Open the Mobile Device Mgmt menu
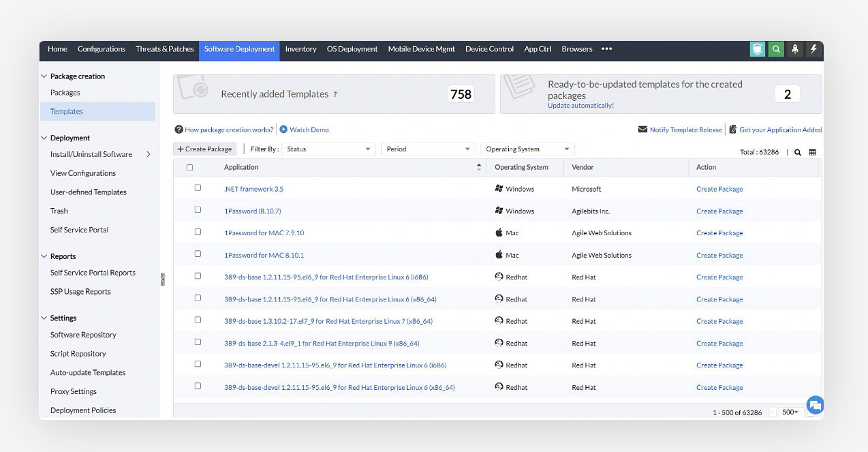This screenshot has width=868, height=452. (421, 49)
